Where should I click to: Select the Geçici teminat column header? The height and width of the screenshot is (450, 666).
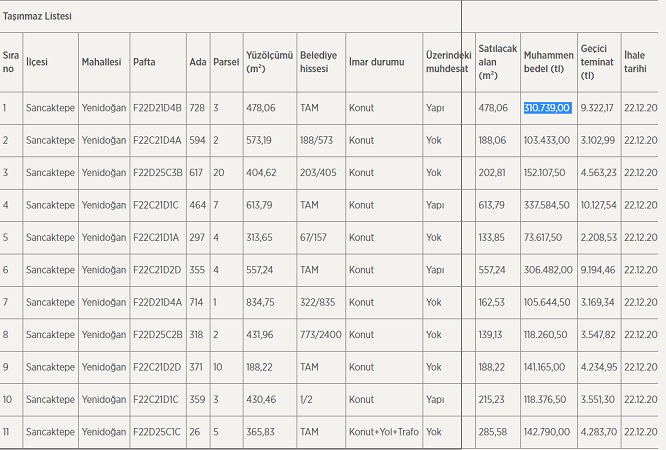click(594, 62)
